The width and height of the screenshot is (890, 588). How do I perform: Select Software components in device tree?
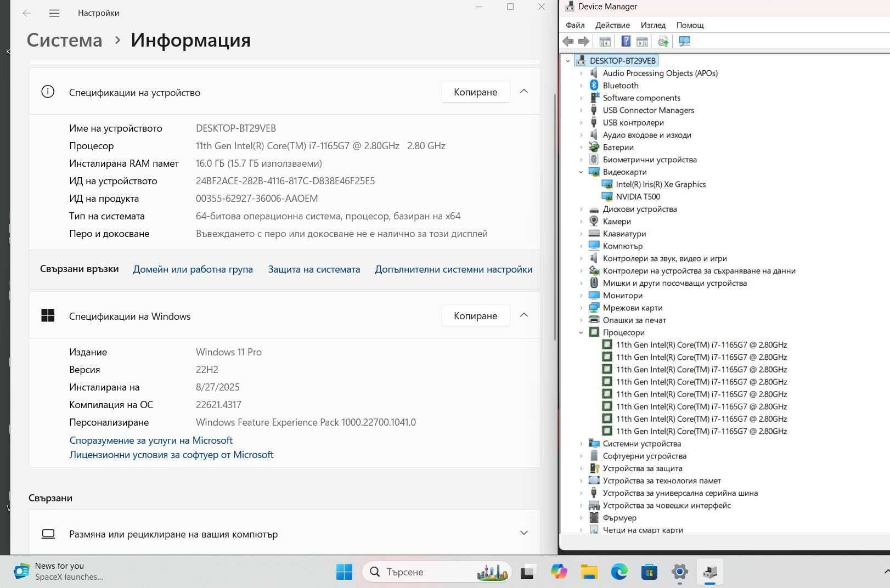641,98
